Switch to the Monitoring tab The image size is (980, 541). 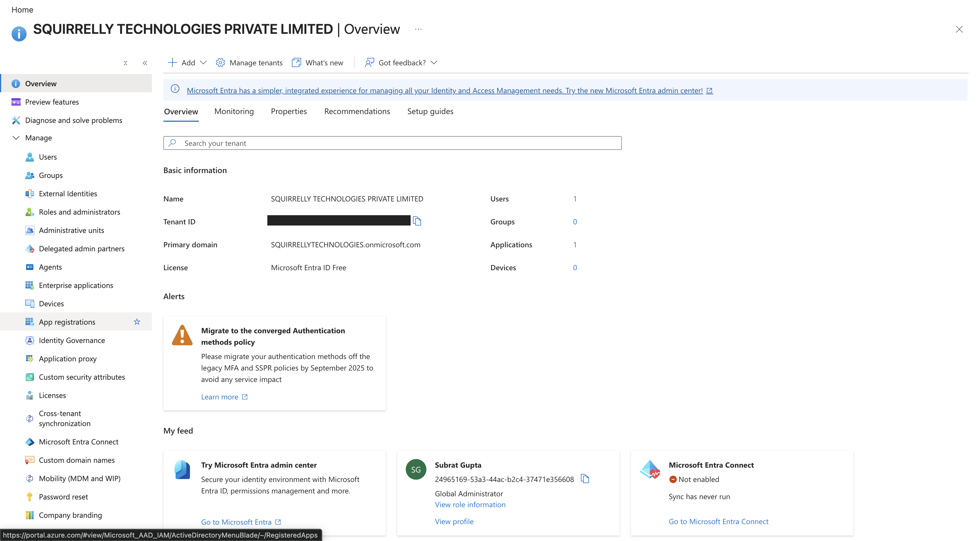(234, 111)
